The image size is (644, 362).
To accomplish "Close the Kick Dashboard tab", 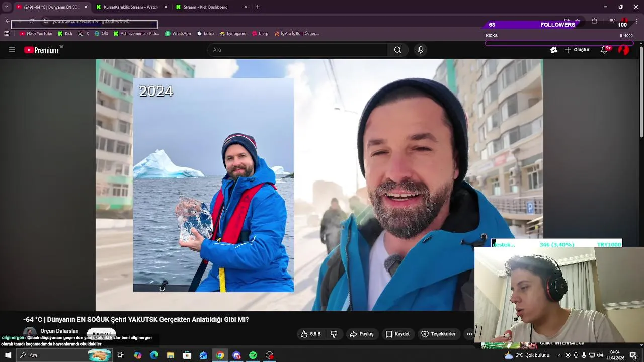I will tap(246, 7).
